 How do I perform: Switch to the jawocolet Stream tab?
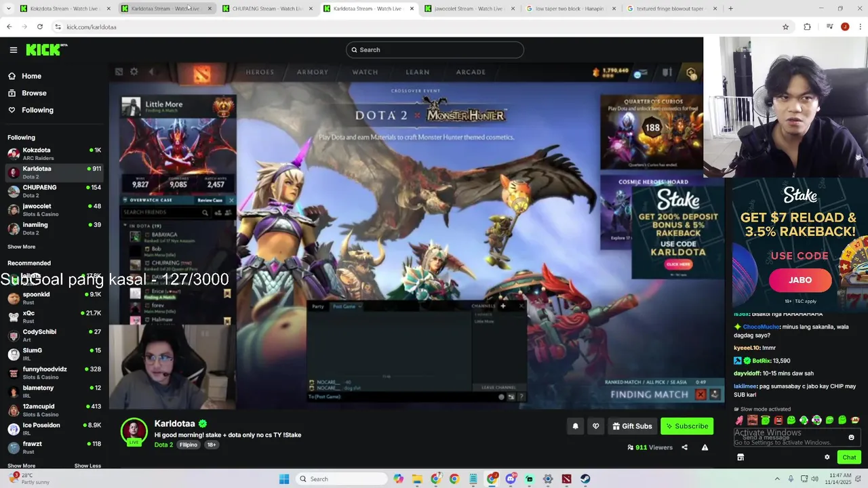tap(469, 9)
